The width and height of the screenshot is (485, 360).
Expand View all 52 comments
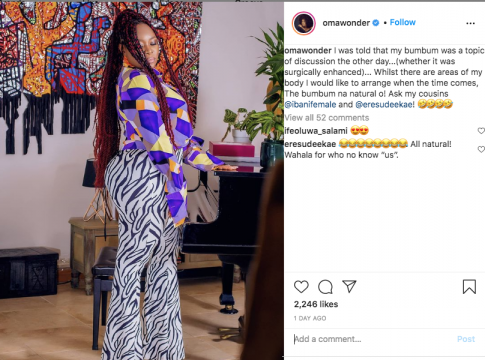pos(327,118)
